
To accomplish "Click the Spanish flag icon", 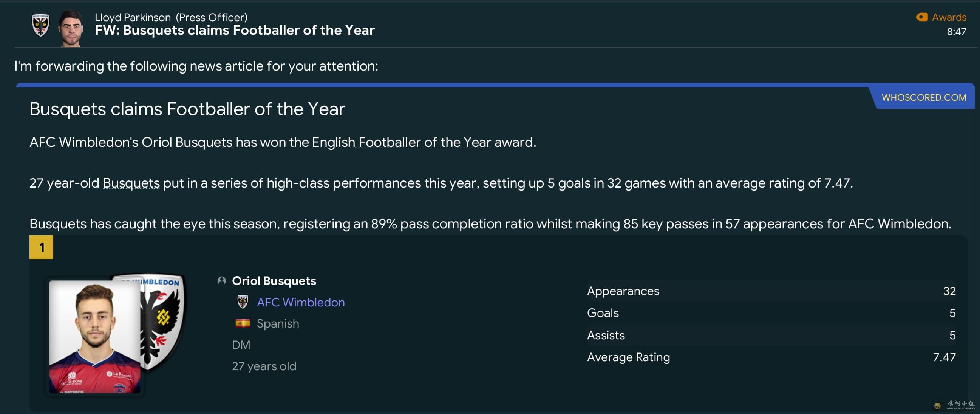I will point(243,323).
